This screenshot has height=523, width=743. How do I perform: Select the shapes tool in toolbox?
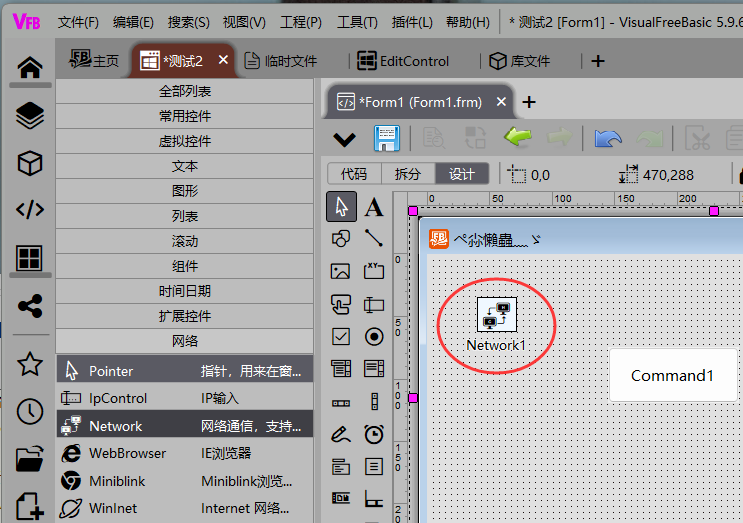341,239
